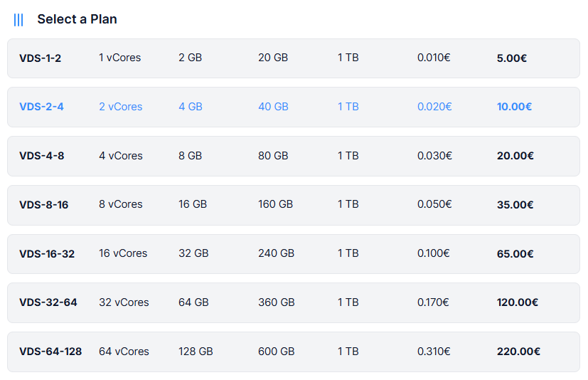Select the VDS-1-2 plan
The image size is (588, 380).
41,58
